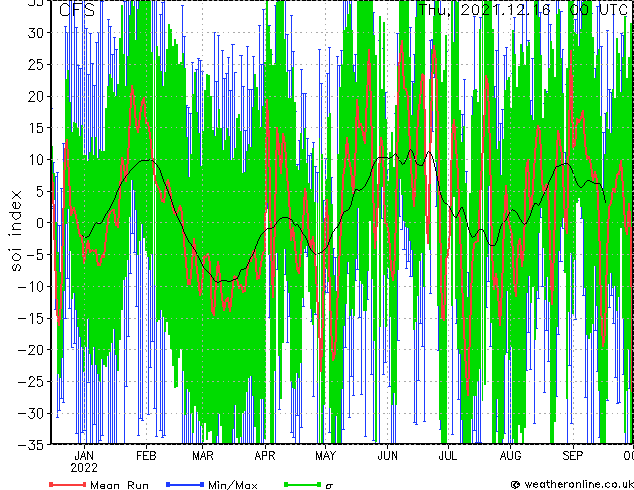The image size is (634, 490).
Task: Click the MAR month label
Action: coord(203,456)
